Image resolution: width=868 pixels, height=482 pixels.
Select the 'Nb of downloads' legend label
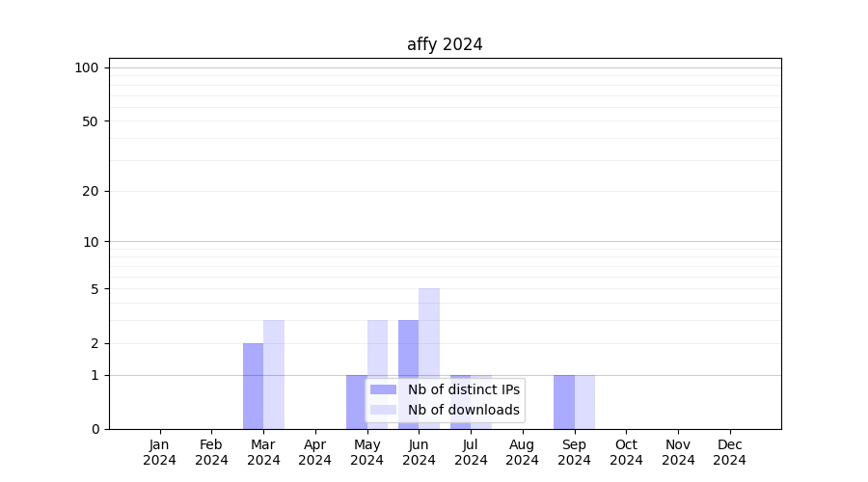click(463, 410)
